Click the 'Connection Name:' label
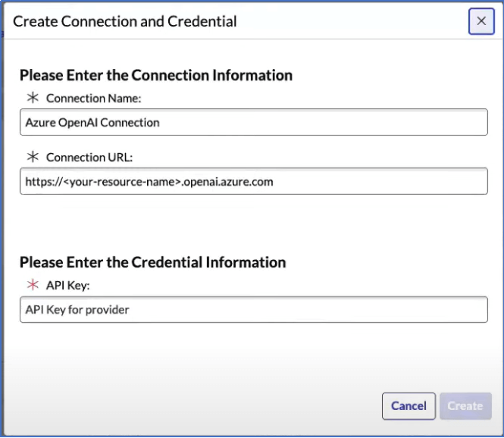The height and width of the screenshot is (438, 504). 93,99
